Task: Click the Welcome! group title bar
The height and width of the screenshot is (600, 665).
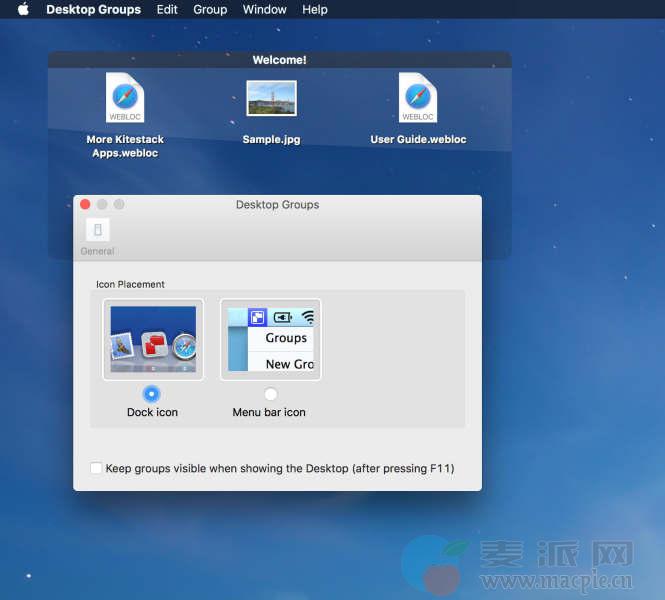Action: tap(279, 60)
